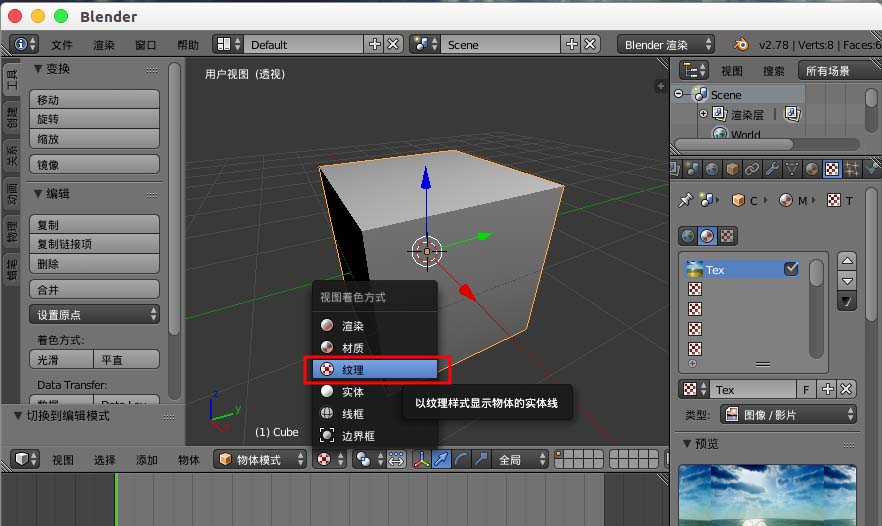Image resolution: width=882 pixels, height=526 pixels.
Task: Open the 物体模式 mode dropdown
Action: point(260,460)
